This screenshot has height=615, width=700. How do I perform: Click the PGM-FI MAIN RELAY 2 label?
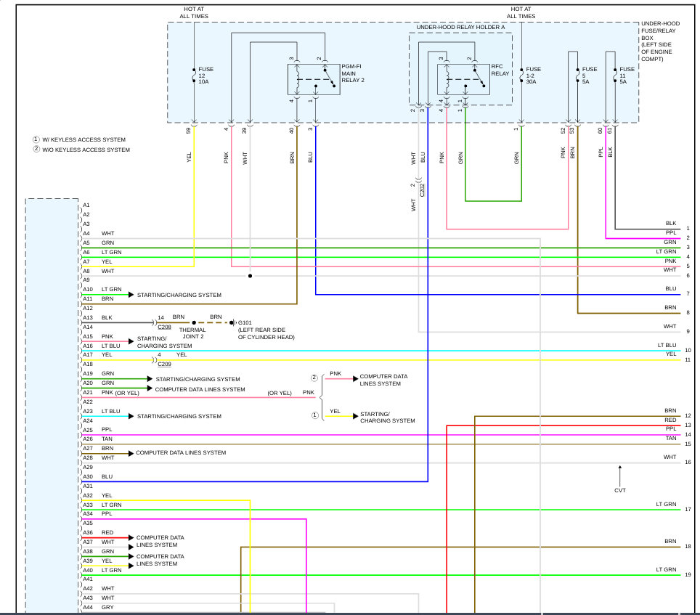[x=353, y=73]
